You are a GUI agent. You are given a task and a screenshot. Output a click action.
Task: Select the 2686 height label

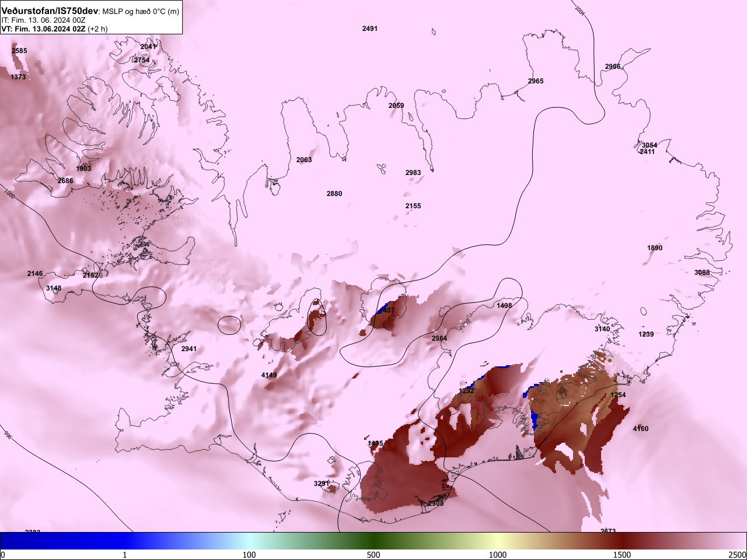[x=65, y=181]
